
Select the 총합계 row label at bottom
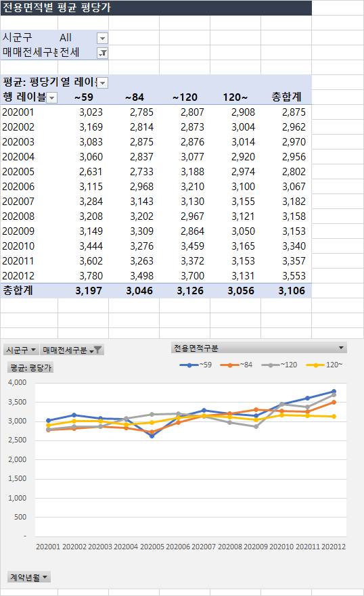click(x=29, y=291)
